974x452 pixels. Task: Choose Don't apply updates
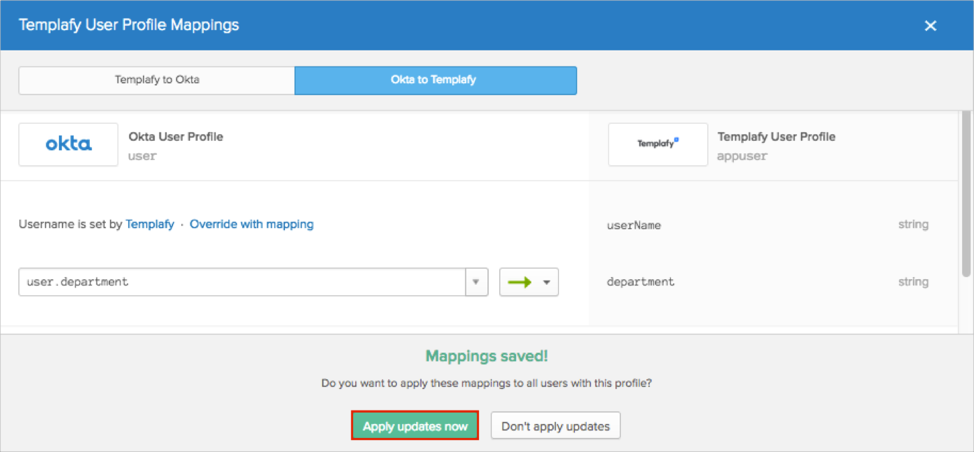tap(555, 426)
